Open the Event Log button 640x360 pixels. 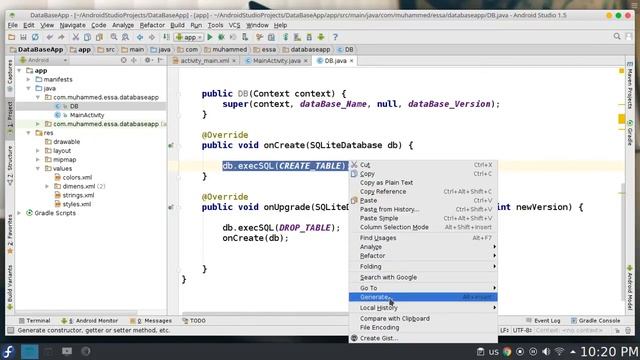tap(543, 321)
